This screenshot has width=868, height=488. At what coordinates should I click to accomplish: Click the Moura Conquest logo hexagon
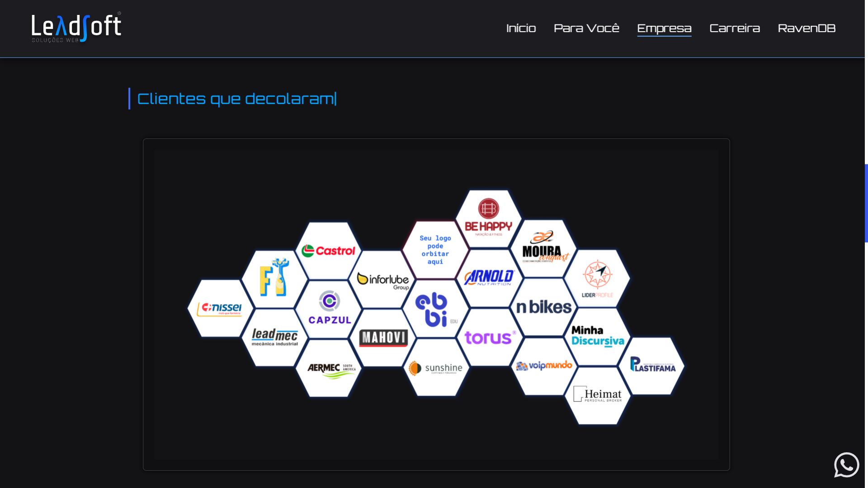click(x=543, y=249)
